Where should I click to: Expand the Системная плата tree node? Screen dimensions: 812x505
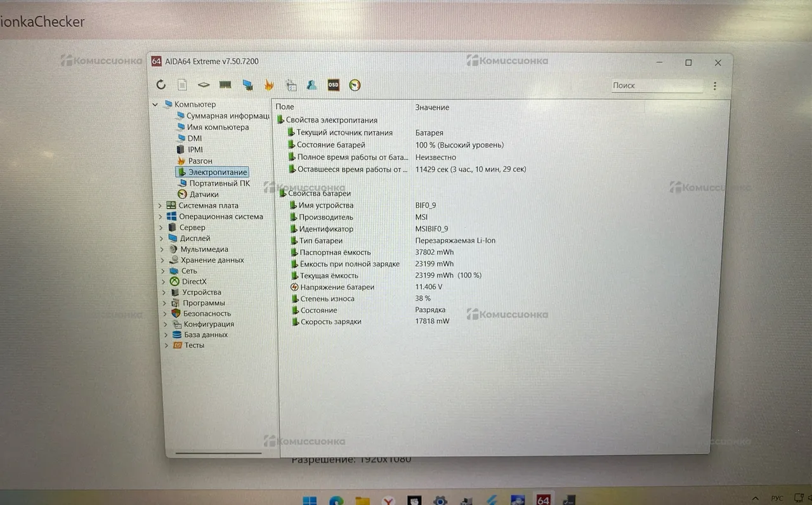(x=160, y=206)
